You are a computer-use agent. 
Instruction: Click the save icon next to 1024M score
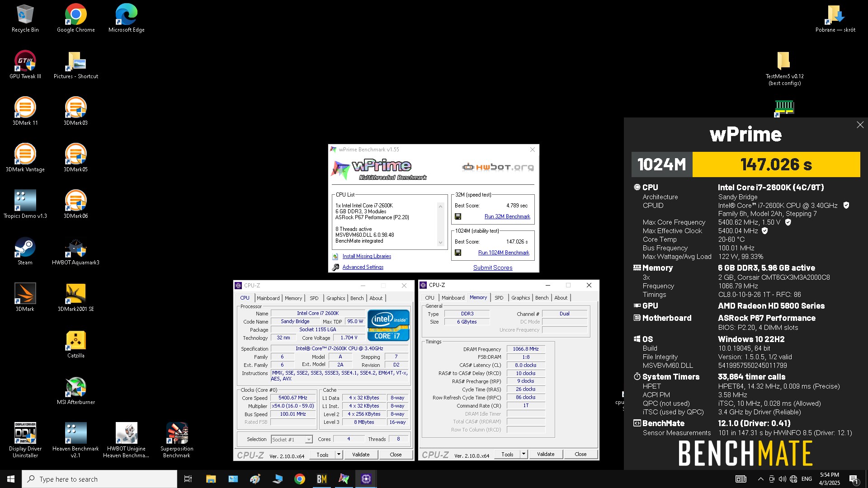point(458,253)
